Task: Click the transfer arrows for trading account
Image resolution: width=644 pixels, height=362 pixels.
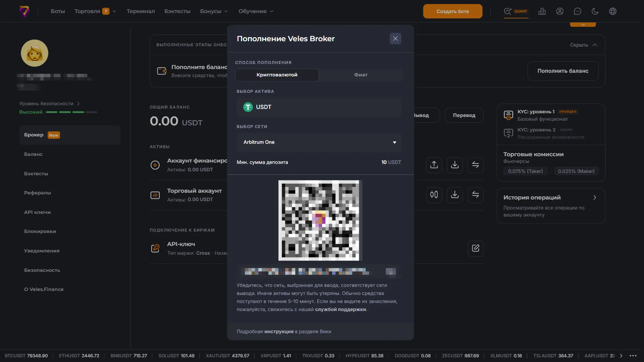Action: [x=476, y=195]
